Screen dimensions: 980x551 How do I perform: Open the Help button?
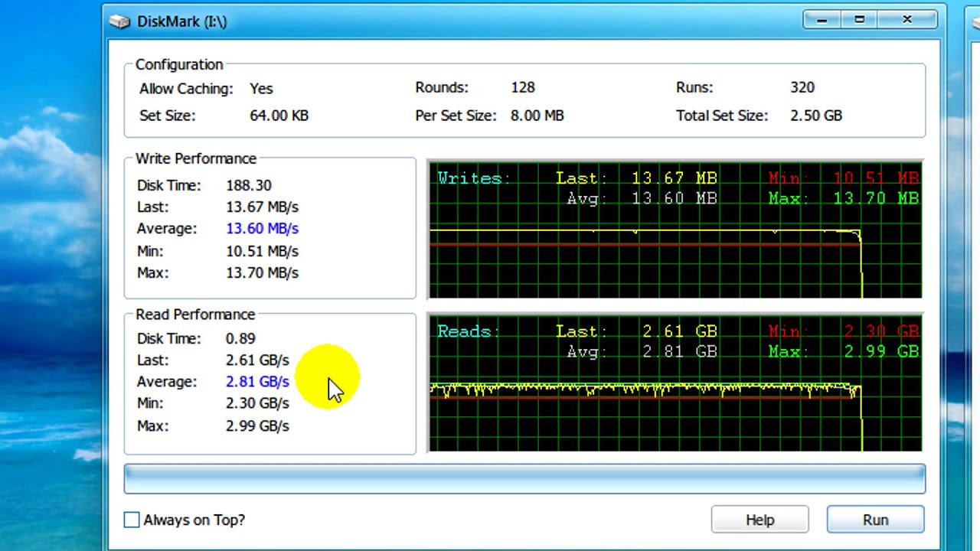759,520
